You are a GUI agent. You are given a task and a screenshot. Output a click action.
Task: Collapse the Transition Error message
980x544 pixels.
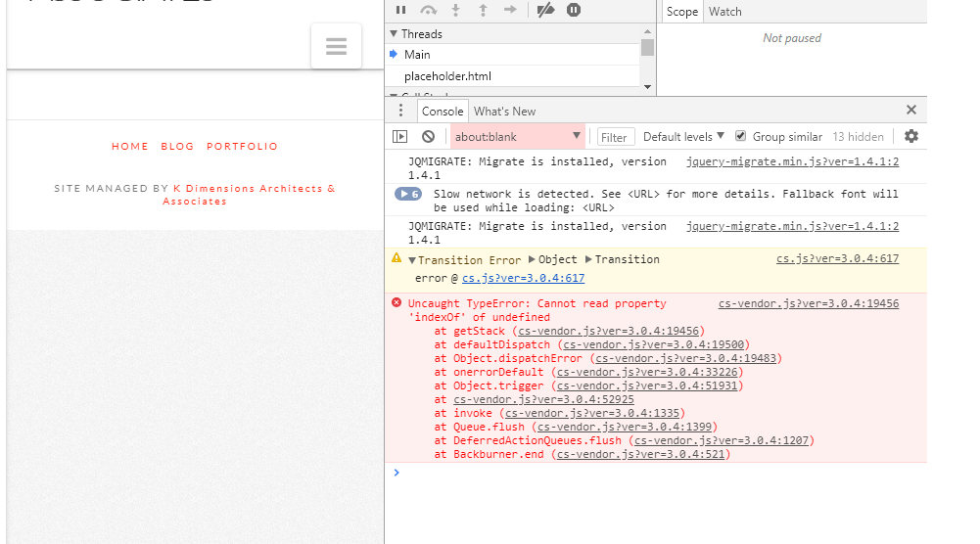click(x=412, y=260)
